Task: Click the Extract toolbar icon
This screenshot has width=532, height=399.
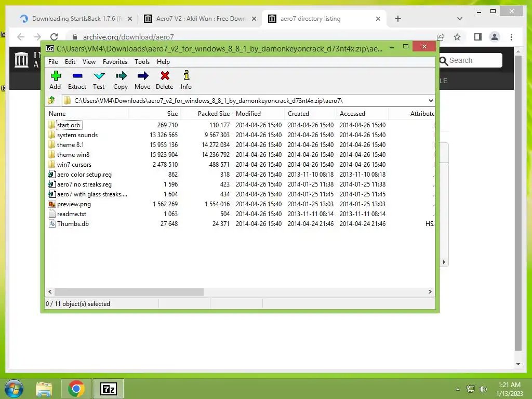Action: tap(77, 80)
